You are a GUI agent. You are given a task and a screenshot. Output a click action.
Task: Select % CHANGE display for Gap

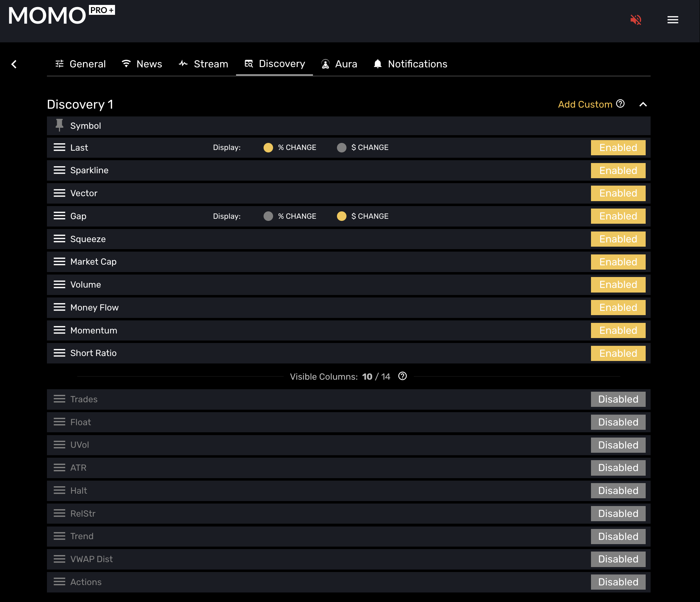pos(268,216)
